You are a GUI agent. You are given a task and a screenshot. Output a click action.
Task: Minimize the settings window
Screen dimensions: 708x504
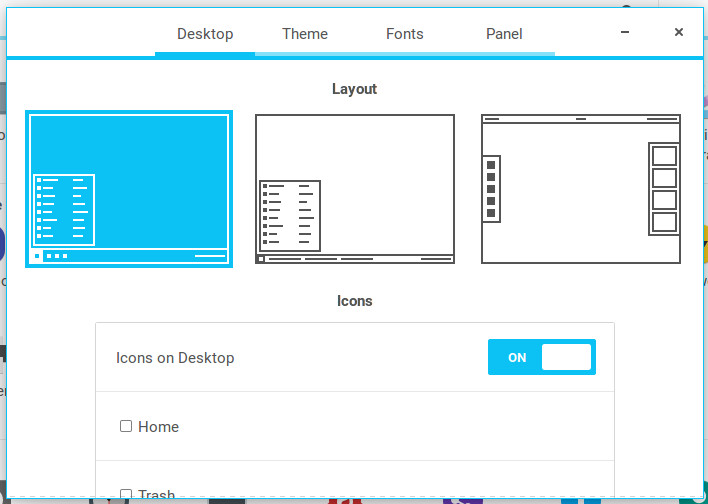[625, 33]
